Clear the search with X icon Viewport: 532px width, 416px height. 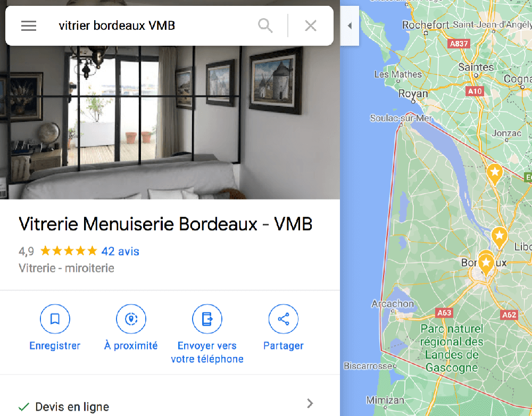(311, 26)
